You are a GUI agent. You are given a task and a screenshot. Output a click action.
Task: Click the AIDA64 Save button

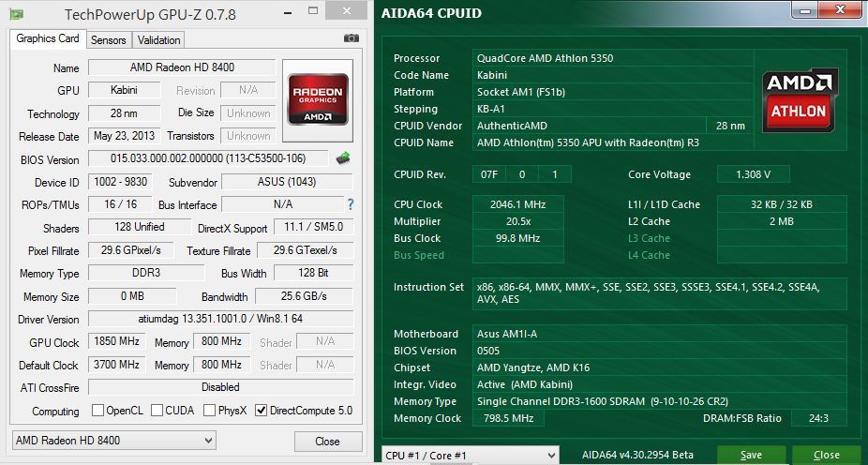click(751, 455)
